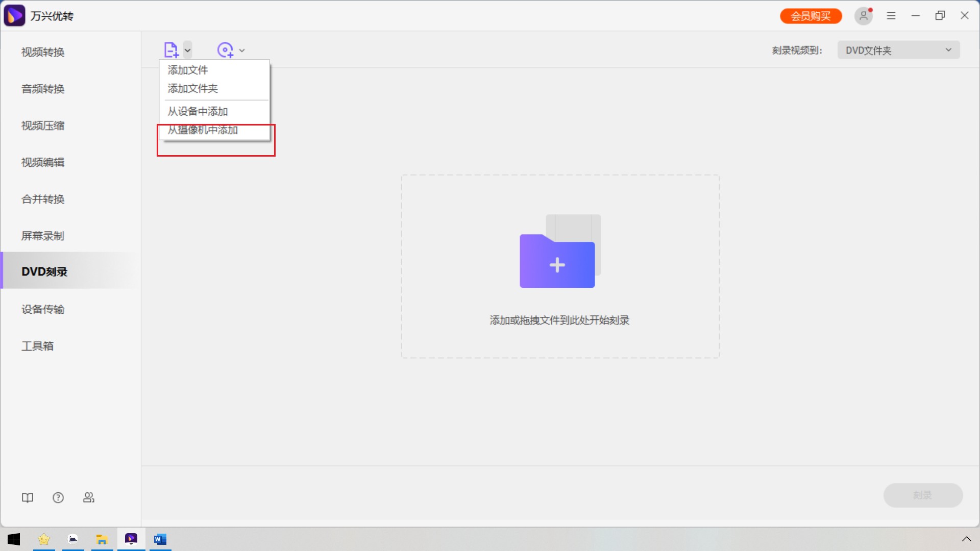Screen dimensions: 980x551
Task: Switch to the 音频转换 section
Action: coord(42,89)
